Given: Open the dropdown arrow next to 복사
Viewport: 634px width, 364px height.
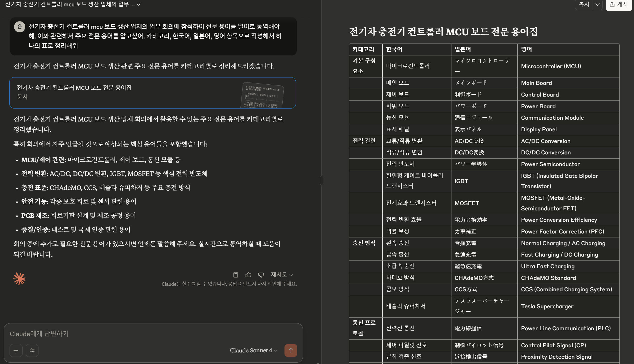Looking at the screenshot, I should tap(598, 5).
